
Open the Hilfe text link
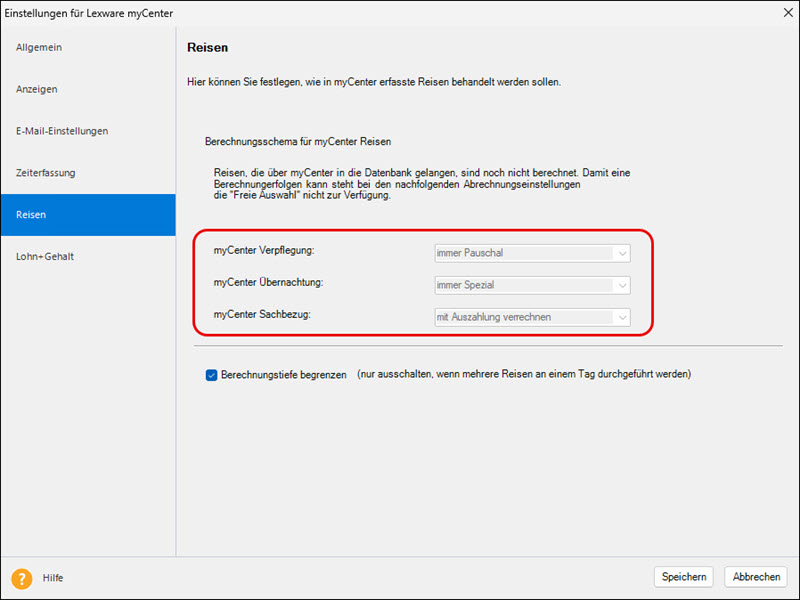point(53,578)
